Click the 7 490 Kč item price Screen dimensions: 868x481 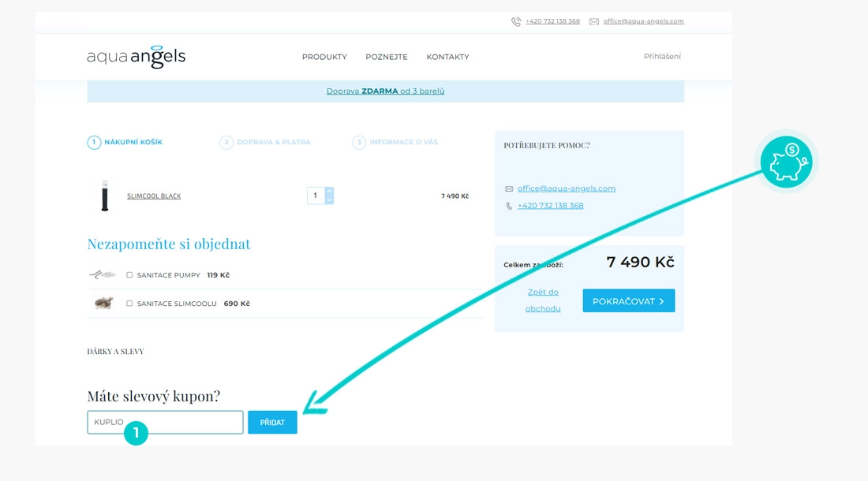click(455, 196)
